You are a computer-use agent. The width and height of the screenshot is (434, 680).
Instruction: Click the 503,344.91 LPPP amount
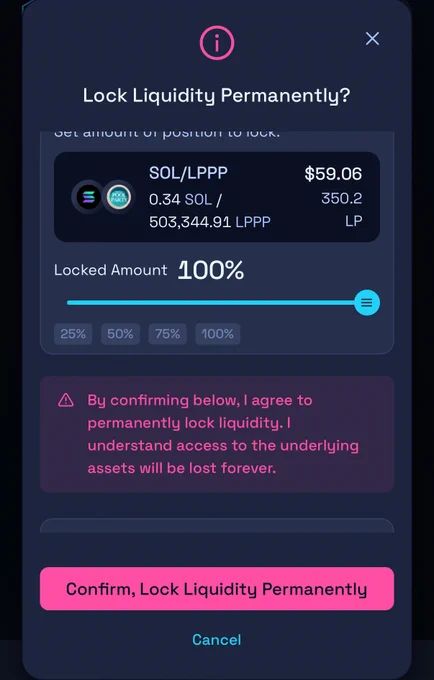[x=210, y=222]
